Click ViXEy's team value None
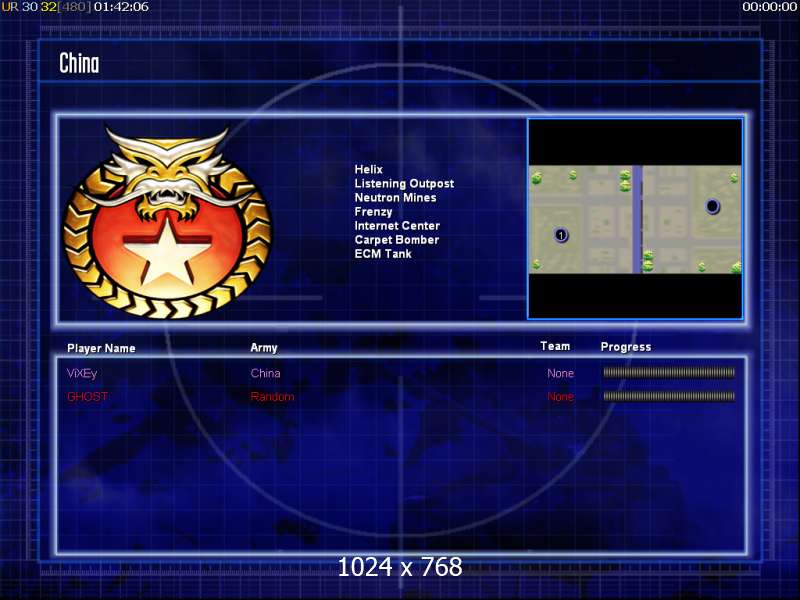The width and height of the screenshot is (800, 600). [560, 373]
